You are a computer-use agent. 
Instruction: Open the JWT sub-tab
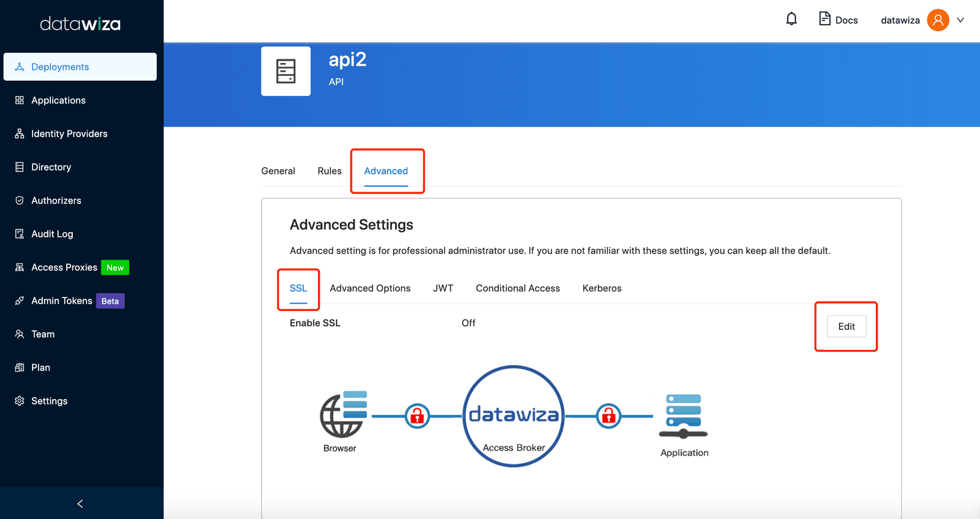[443, 288]
